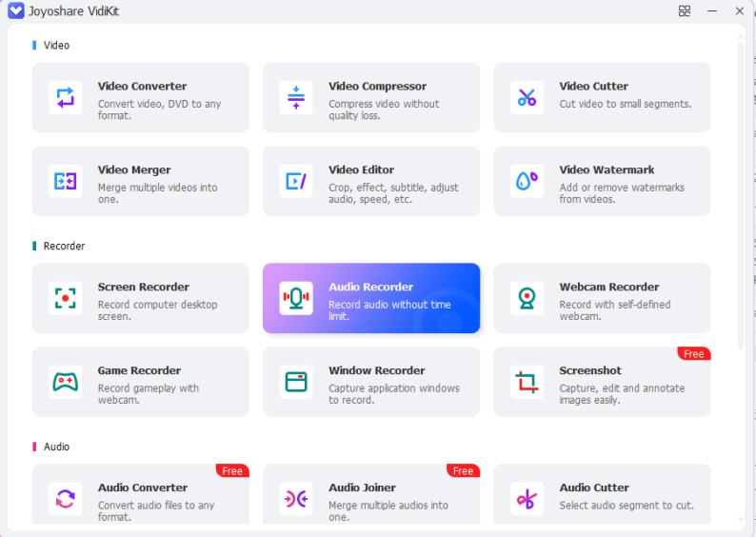
Task: Click the Window Recorder icon
Action: (x=296, y=382)
